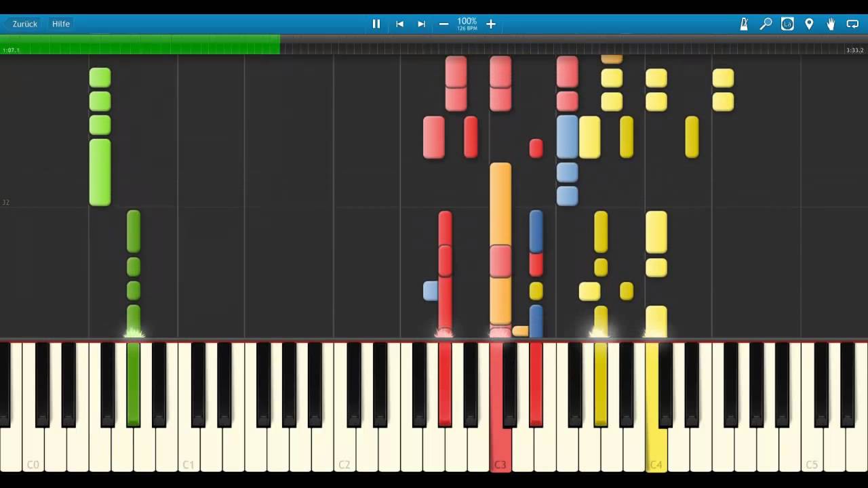Skip ahead with the next-section button
868x488 pixels.
click(421, 24)
